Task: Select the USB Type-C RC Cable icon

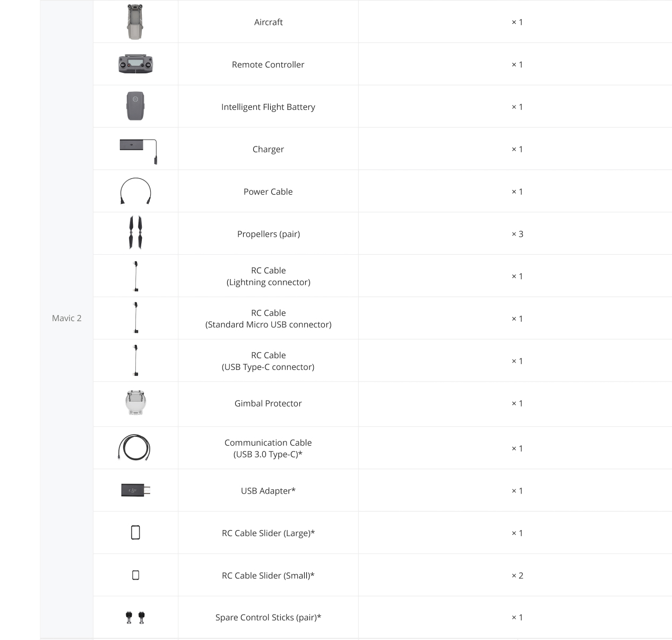Action: coord(136,360)
